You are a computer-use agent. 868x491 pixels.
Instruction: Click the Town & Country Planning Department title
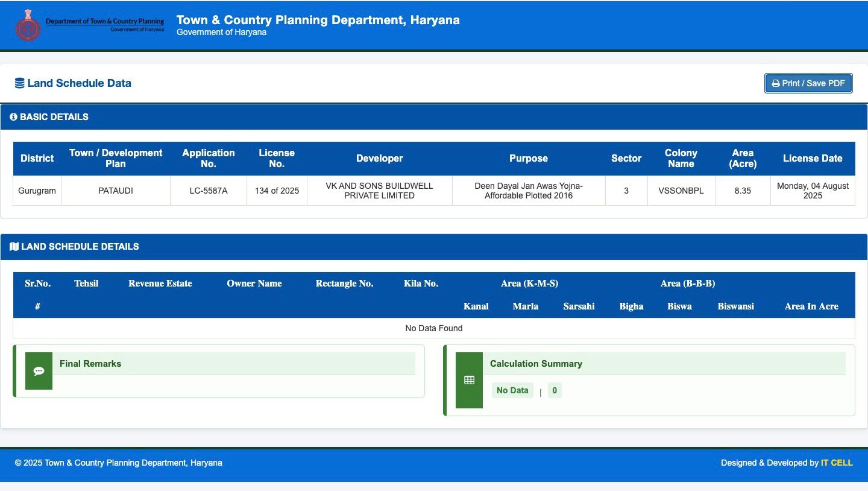click(318, 20)
